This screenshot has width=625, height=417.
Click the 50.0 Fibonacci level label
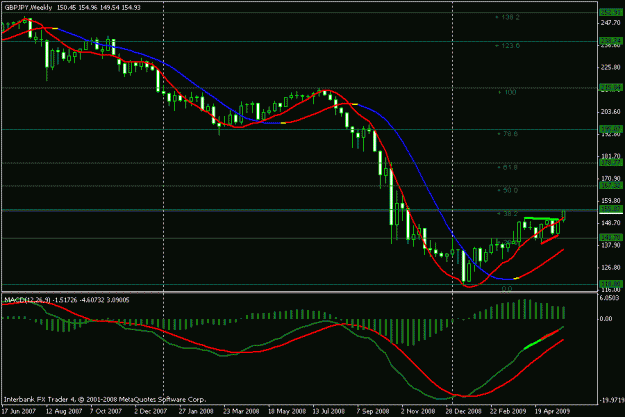510,190
